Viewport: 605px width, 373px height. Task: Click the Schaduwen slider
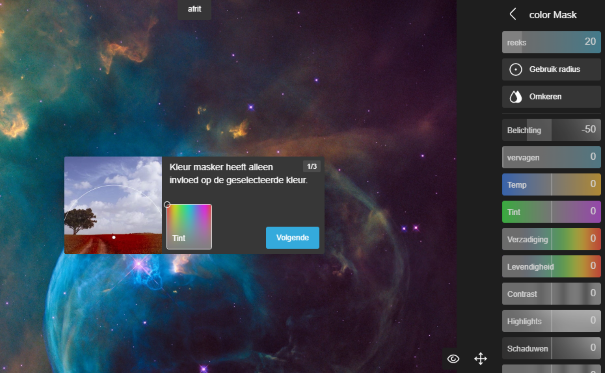[551, 348]
